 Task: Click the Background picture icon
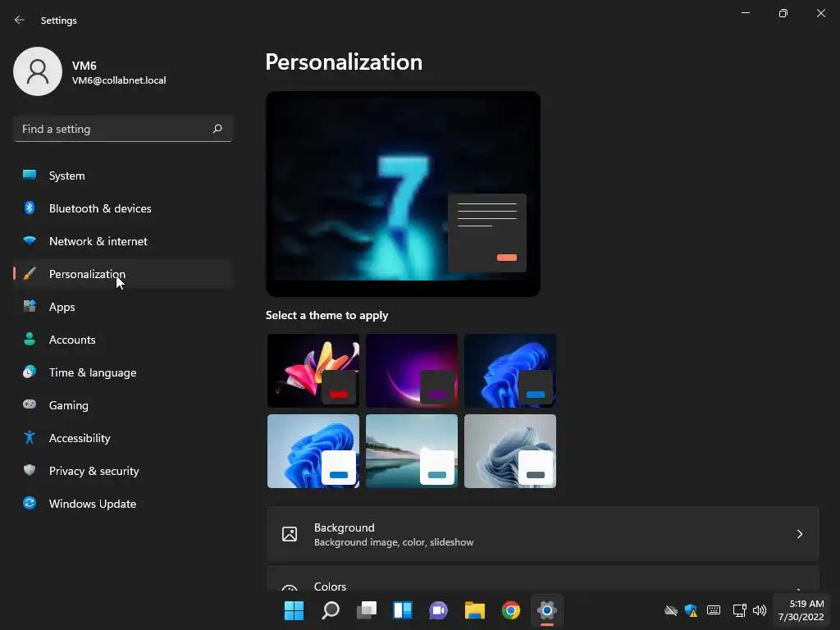pyautogui.click(x=290, y=533)
